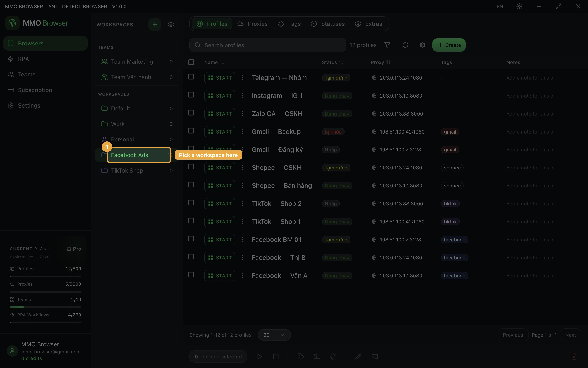This screenshot has height=368, width=588.
Task: Click the bulk start play icon in bottom bar
Action: coord(259,357)
